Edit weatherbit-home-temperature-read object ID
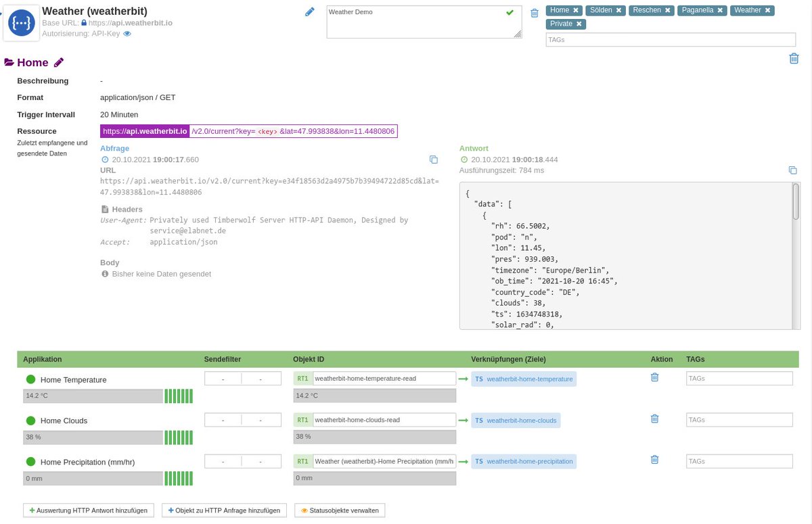812x524 pixels. tap(384, 379)
